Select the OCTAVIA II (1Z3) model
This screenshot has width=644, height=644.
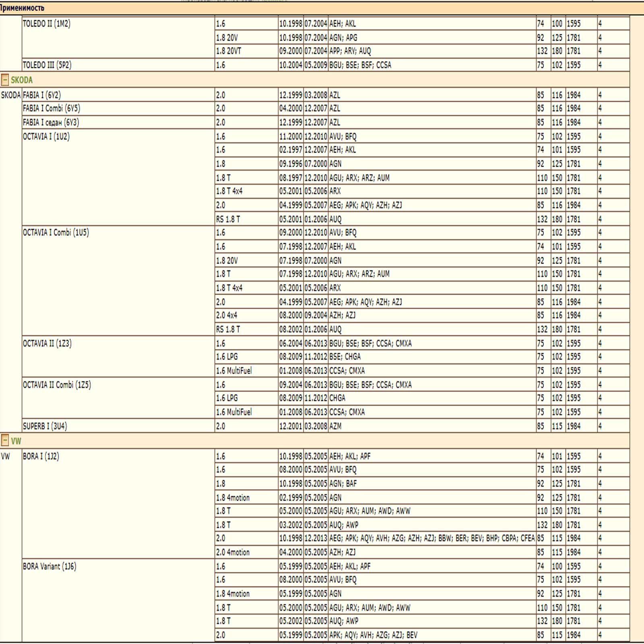[x=47, y=344]
